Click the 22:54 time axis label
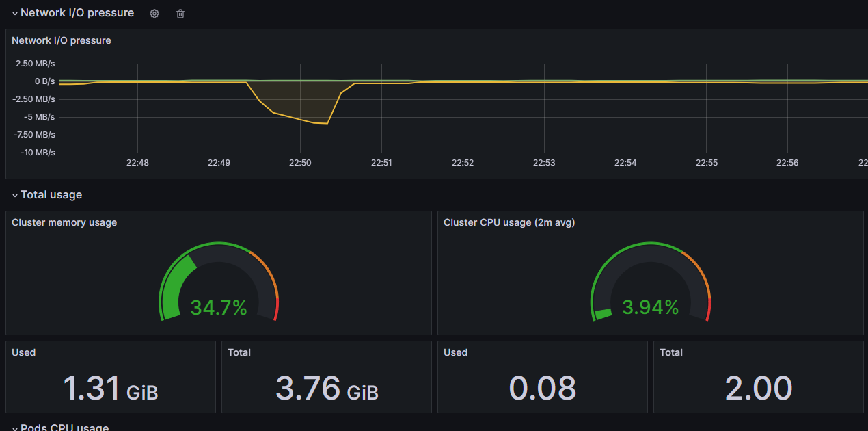 (x=625, y=163)
